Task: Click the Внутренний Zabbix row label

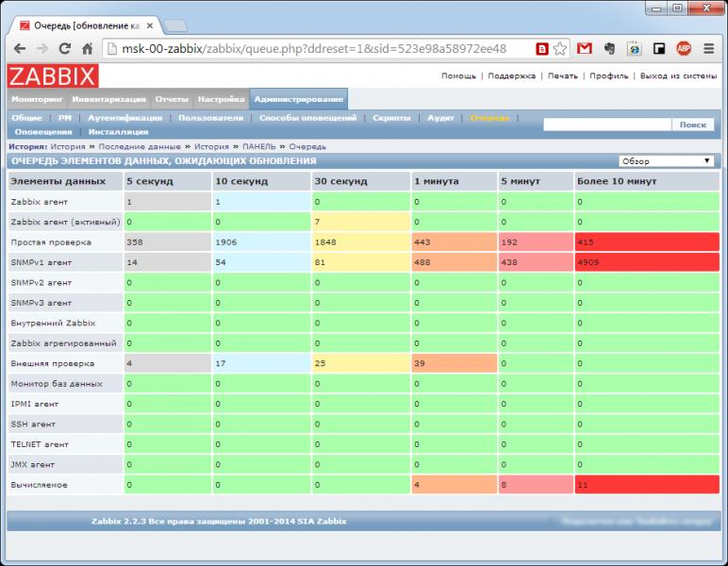Action: [53, 324]
